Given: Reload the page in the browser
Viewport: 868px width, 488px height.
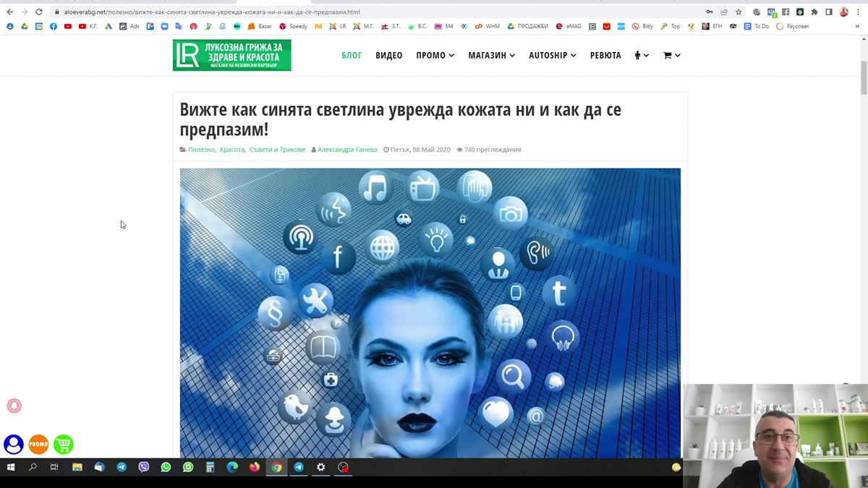Looking at the screenshot, I should 39,12.
